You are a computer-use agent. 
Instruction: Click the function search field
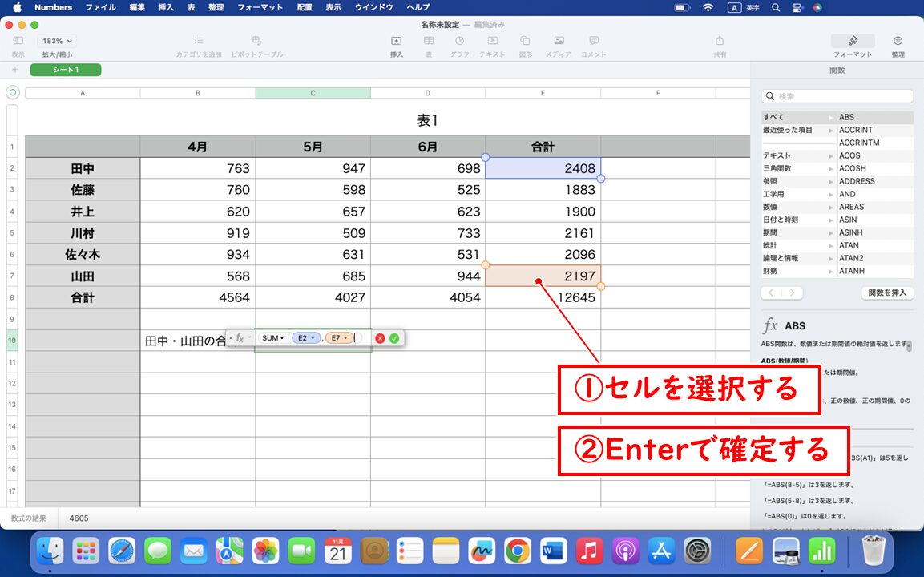click(x=837, y=95)
